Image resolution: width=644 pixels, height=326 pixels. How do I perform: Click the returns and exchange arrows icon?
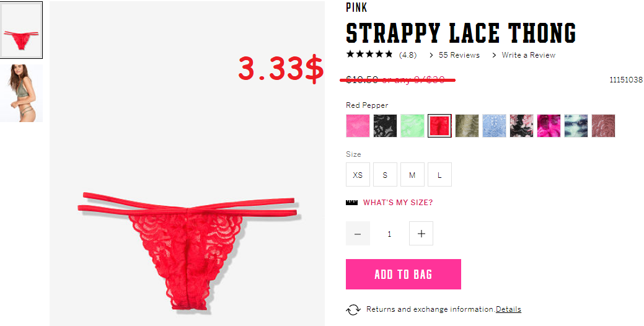point(353,310)
